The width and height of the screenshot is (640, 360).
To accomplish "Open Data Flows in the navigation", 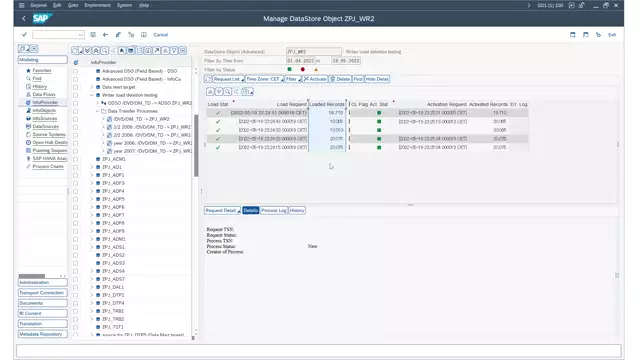I will tap(44, 94).
